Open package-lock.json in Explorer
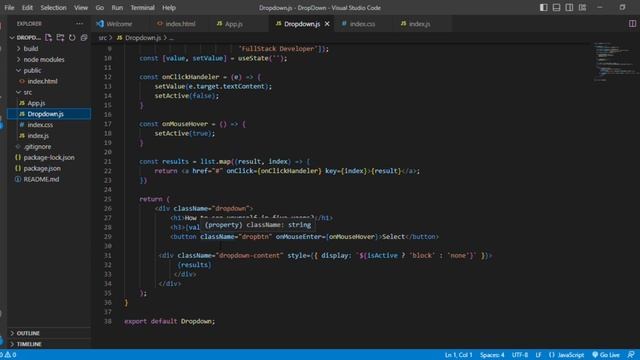 click(x=49, y=158)
